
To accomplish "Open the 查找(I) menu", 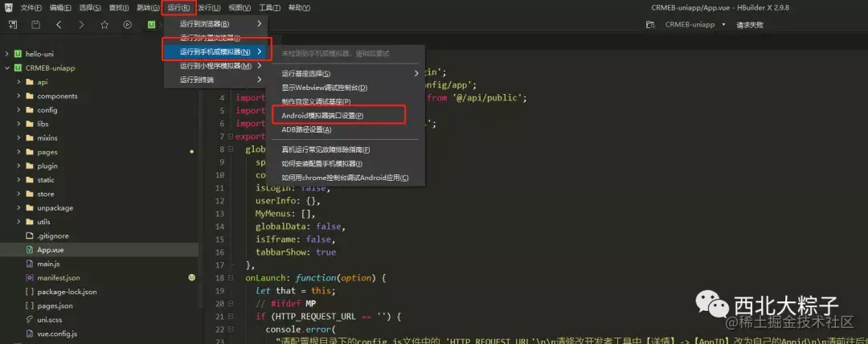I will pyautogui.click(x=119, y=8).
